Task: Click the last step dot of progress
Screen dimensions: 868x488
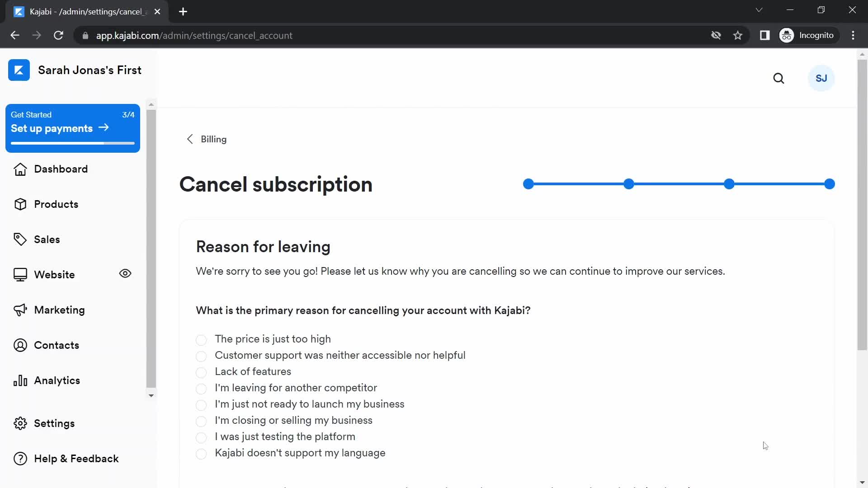Action: [829, 184]
